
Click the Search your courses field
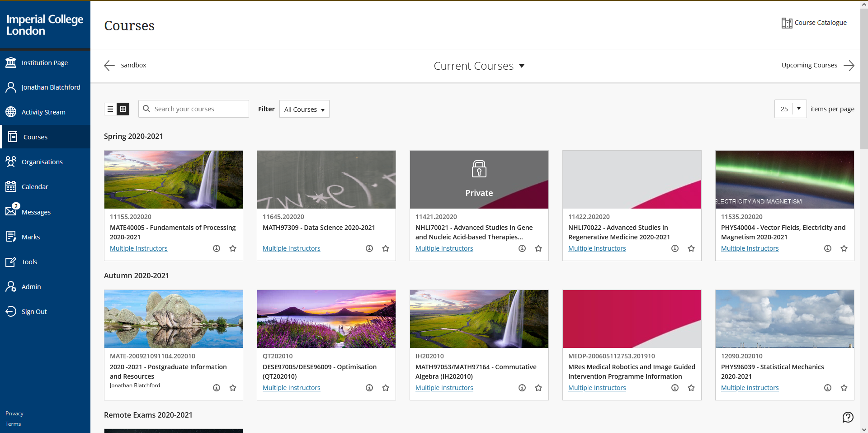coord(199,109)
